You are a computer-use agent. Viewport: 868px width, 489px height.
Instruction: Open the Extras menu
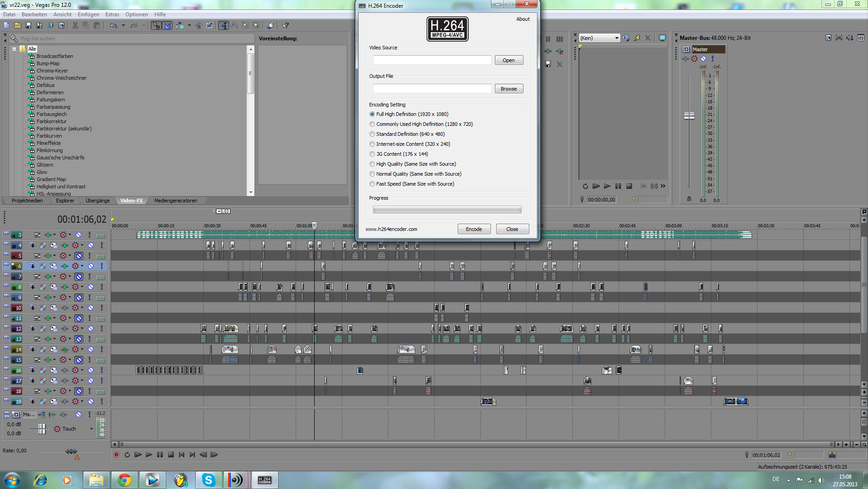pyautogui.click(x=112, y=14)
